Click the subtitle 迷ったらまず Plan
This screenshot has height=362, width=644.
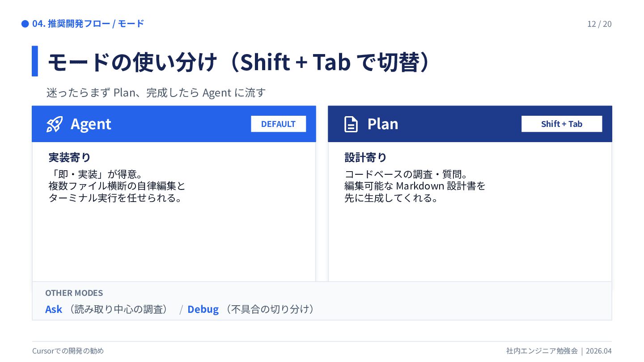(156, 93)
